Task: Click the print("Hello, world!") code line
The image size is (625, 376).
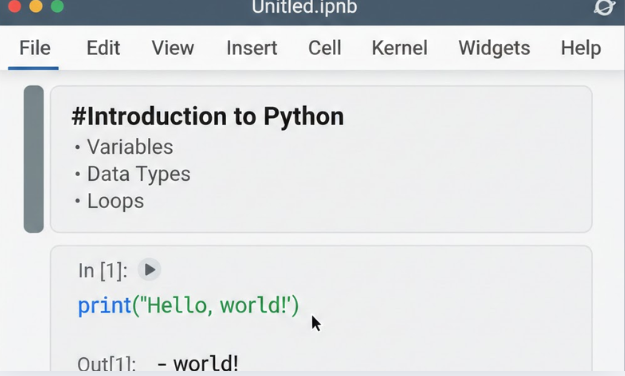Action: (188, 306)
